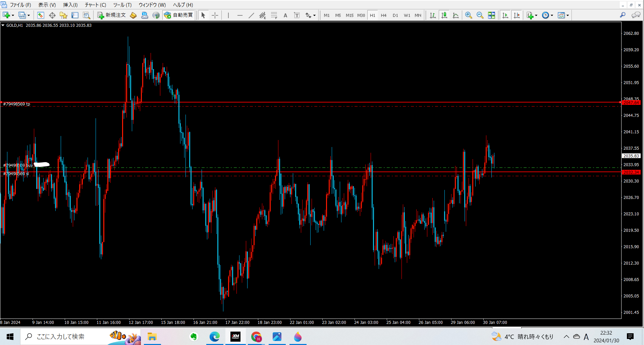Select the text tool marked A

[285, 15]
